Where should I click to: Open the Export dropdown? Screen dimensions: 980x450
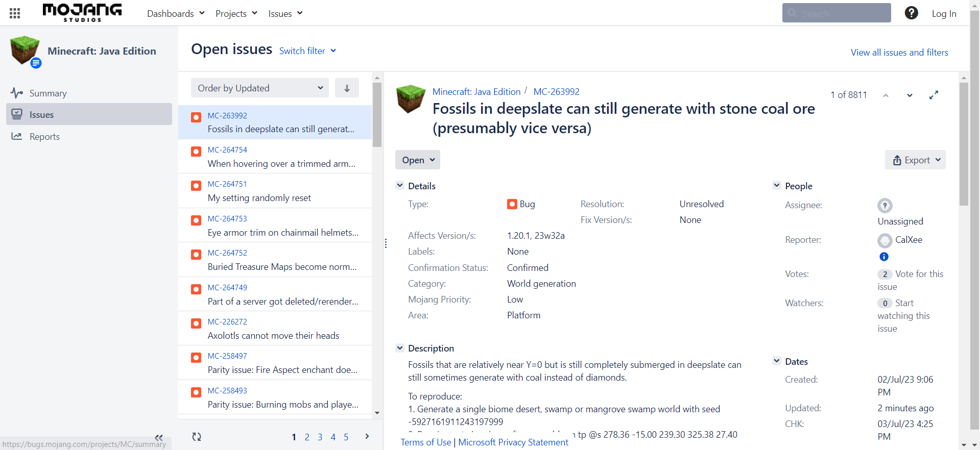915,160
